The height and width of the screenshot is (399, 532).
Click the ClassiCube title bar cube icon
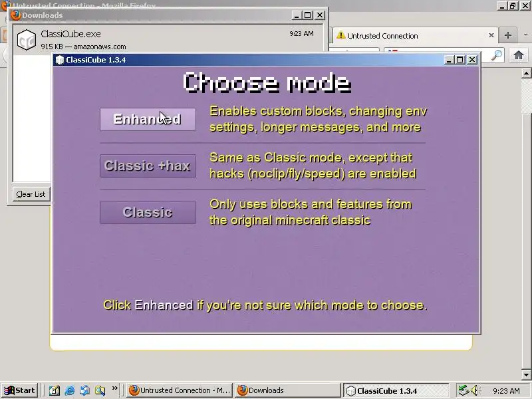coord(60,60)
